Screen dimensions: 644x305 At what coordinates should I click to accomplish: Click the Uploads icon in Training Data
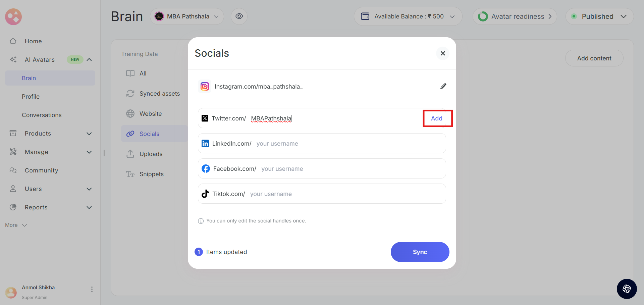tap(130, 154)
